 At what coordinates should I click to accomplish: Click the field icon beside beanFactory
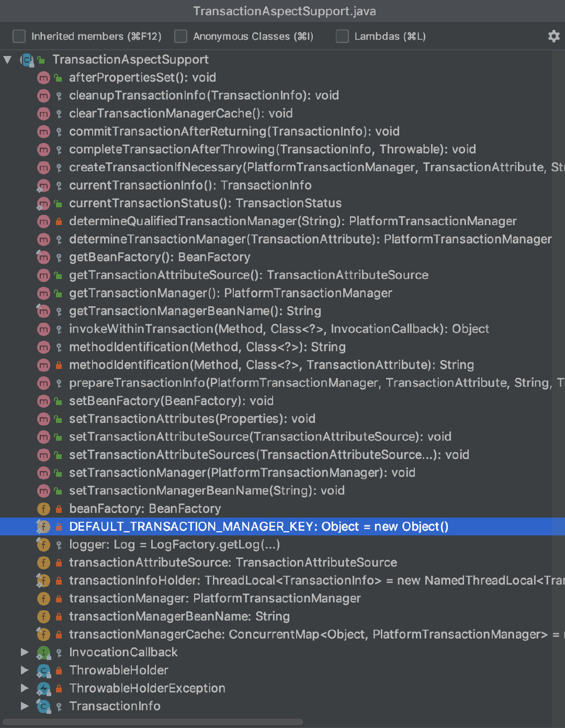(43, 509)
